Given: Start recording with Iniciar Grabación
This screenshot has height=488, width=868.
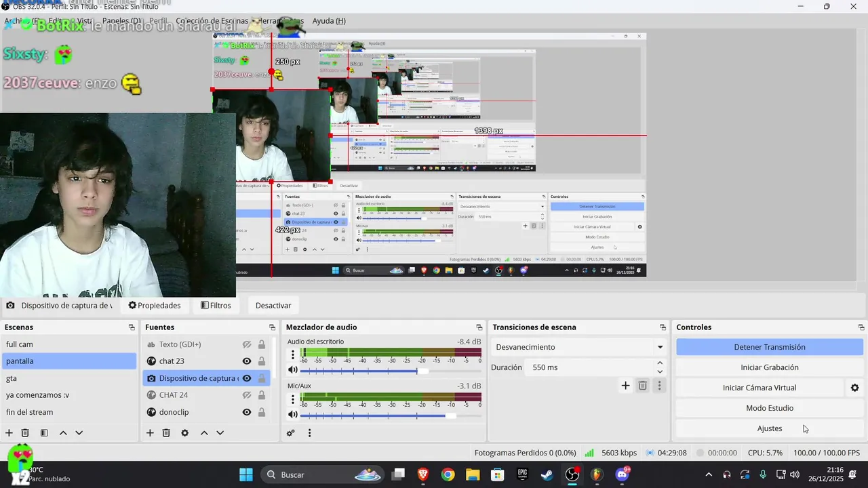Looking at the screenshot, I should point(770,367).
